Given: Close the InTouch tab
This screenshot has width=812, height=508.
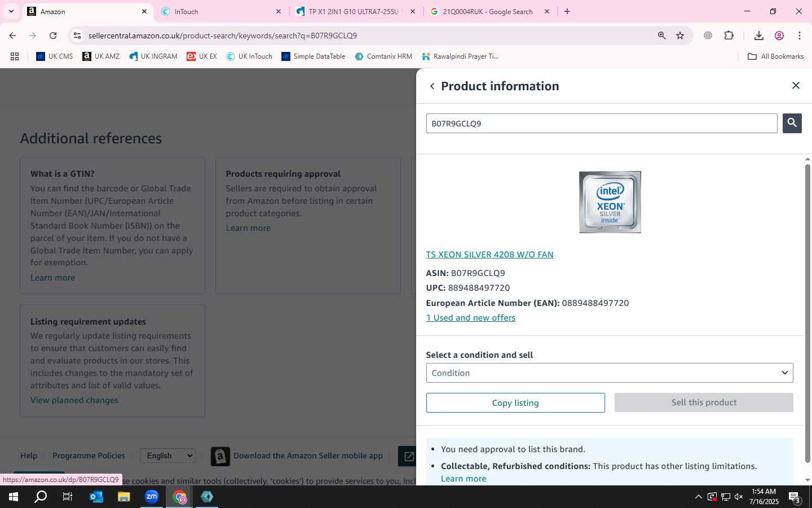Looking at the screenshot, I should point(279,11).
